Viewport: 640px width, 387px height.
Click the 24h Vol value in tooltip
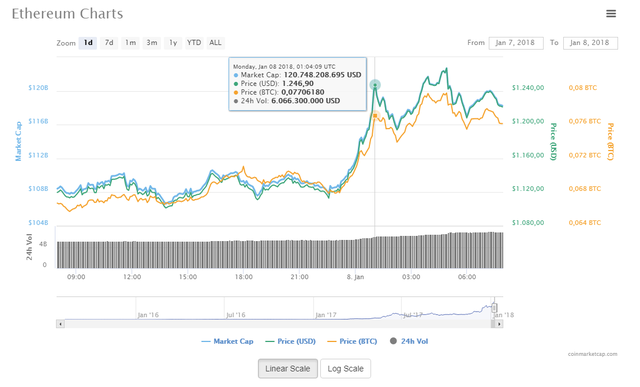(x=306, y=101)
